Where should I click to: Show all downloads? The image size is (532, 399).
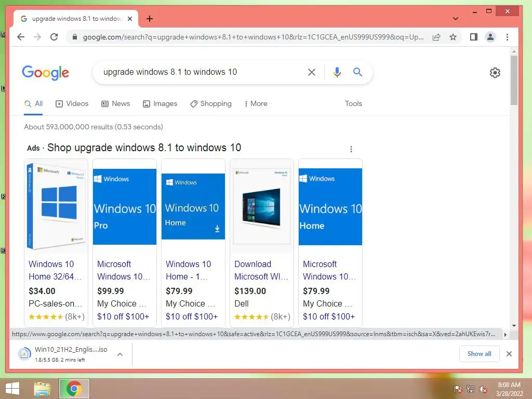479,354
